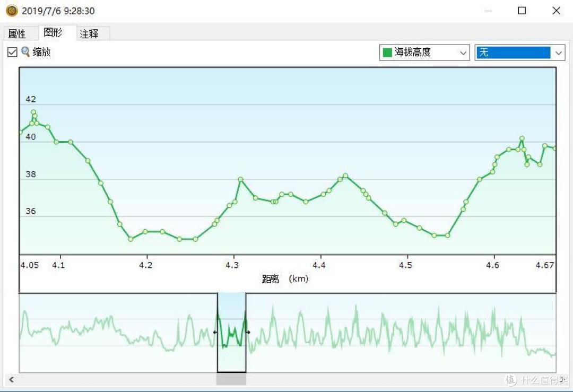Click the highlighted overview selection window
Screen dimensions: 573x392
tap(232, 333)
